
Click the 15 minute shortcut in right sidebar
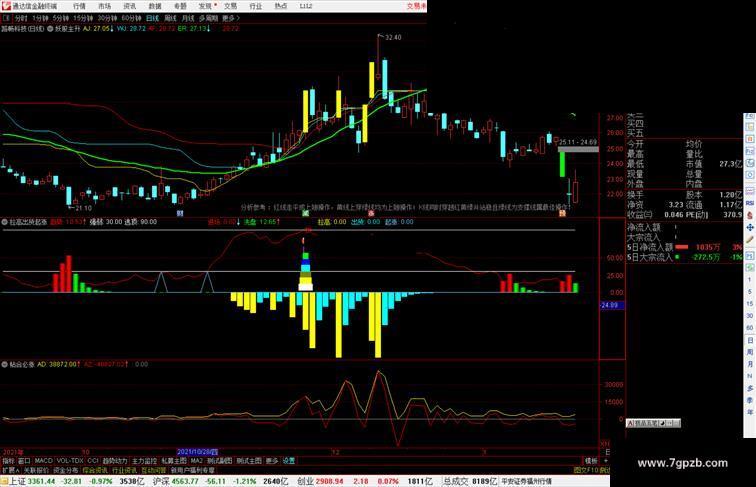750,304
